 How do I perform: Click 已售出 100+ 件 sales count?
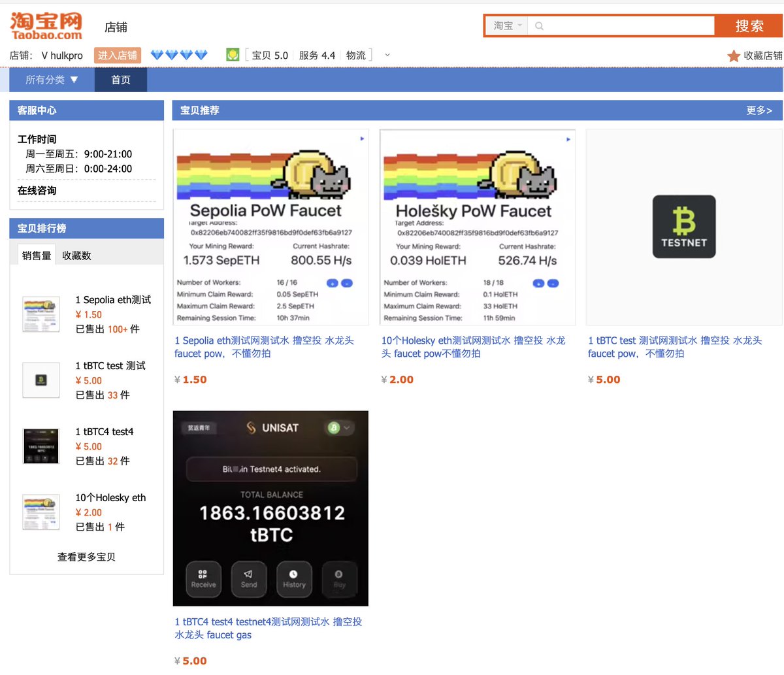coord(108,329)
